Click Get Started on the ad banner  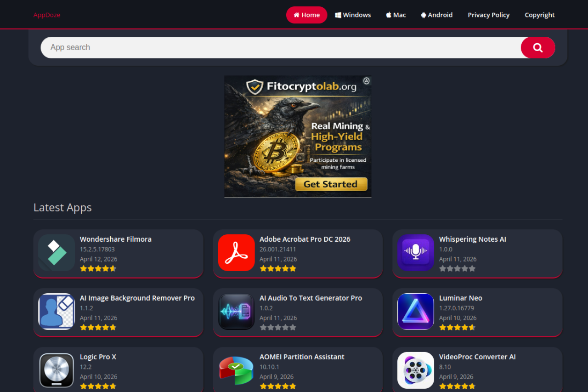click(x=331, y=184)
